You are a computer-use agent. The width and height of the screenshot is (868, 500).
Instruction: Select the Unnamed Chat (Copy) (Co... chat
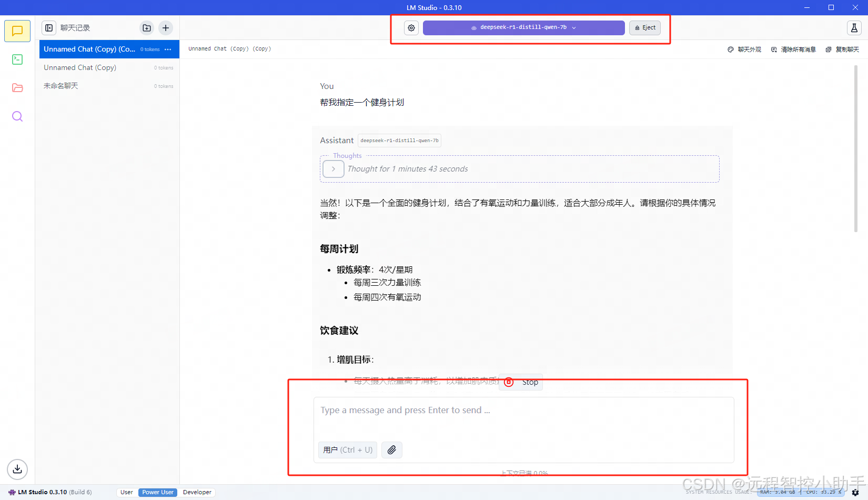tap(109, 49)
